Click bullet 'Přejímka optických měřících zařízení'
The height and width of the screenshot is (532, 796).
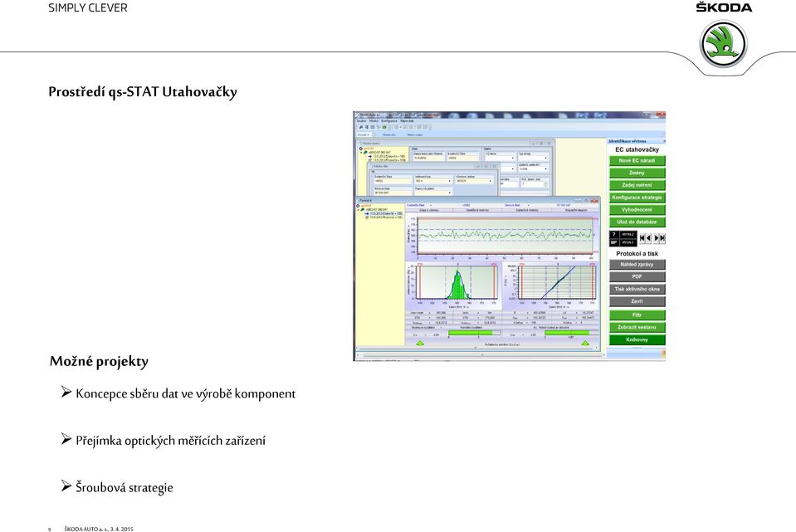[171, 441]
